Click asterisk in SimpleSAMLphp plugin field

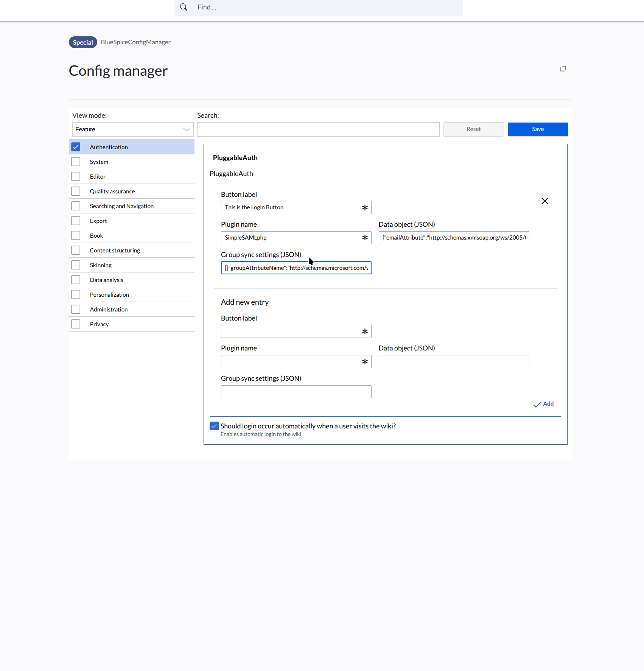[x=365, y=238]
